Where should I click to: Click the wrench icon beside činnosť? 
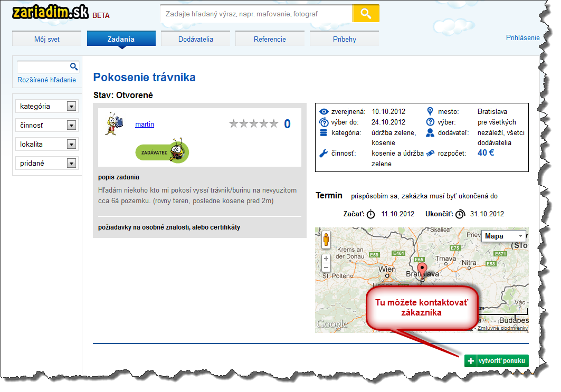coord(324,154)
